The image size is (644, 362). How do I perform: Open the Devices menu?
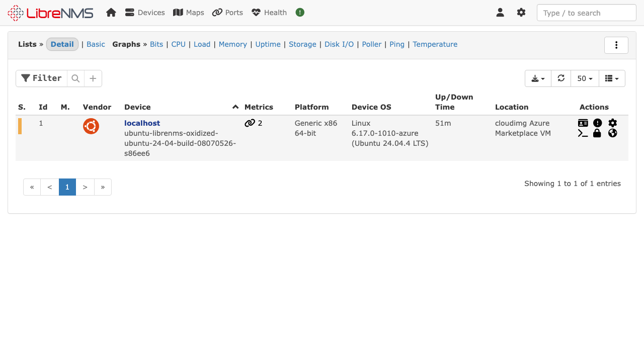[145, 13]
